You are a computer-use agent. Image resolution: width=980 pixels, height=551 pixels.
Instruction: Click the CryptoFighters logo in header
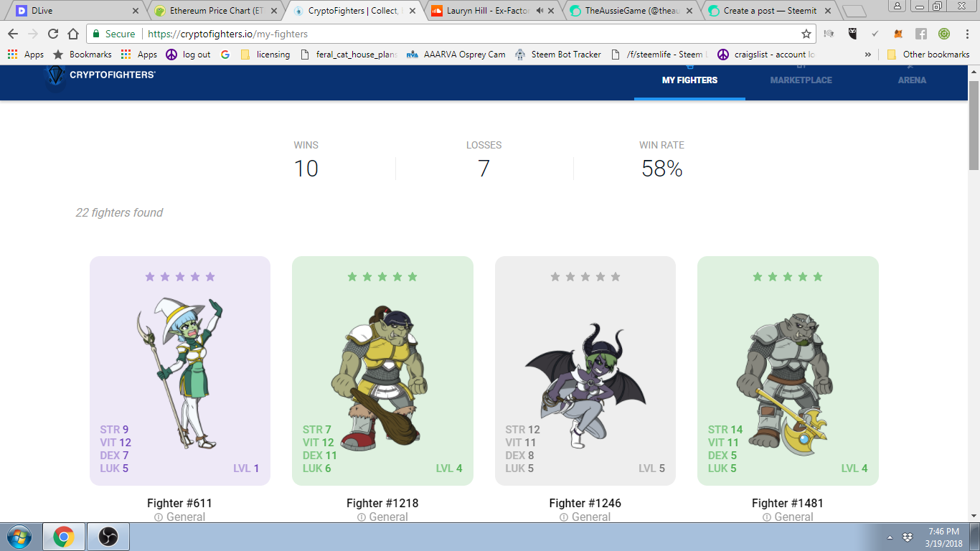[100, 75]
